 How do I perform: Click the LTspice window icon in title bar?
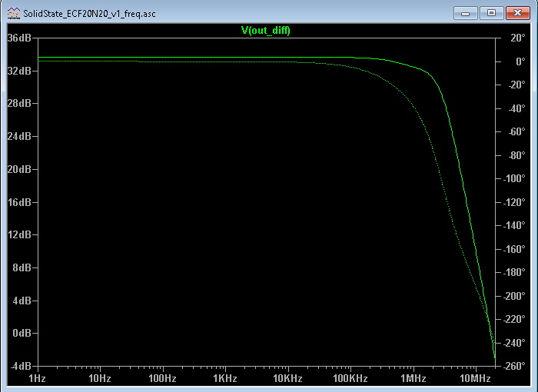tap(14, 14)
